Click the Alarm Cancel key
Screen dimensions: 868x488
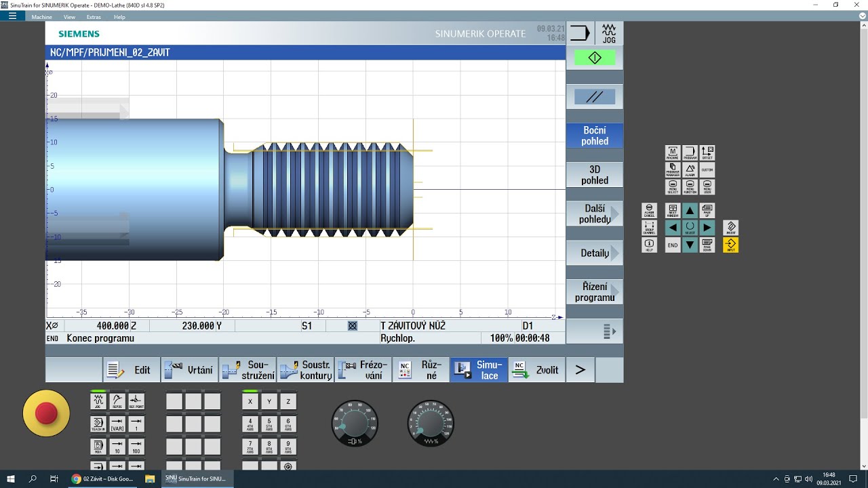tap(649, 211)
